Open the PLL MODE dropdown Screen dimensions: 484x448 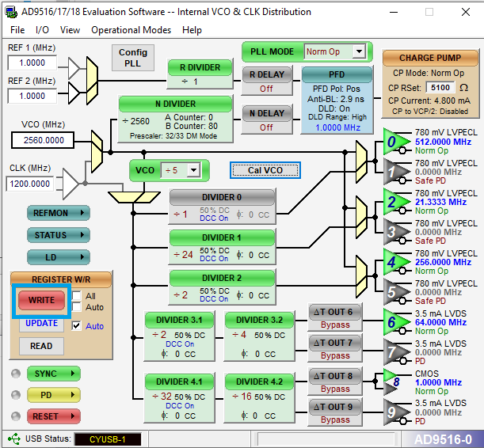(x=359, y=51)
